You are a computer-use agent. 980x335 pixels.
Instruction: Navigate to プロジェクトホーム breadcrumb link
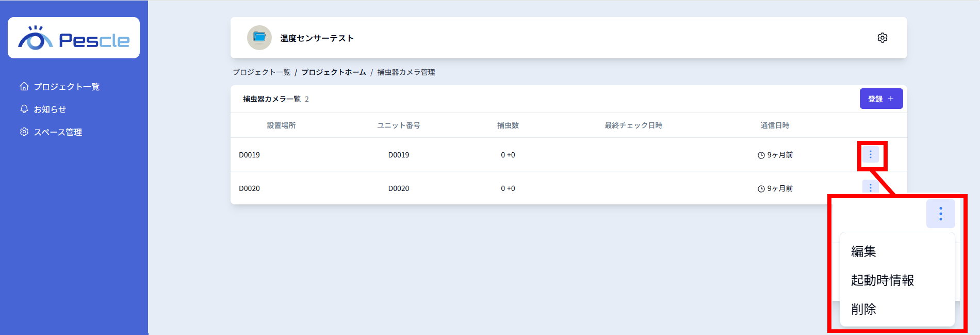(x=334, y=72)
